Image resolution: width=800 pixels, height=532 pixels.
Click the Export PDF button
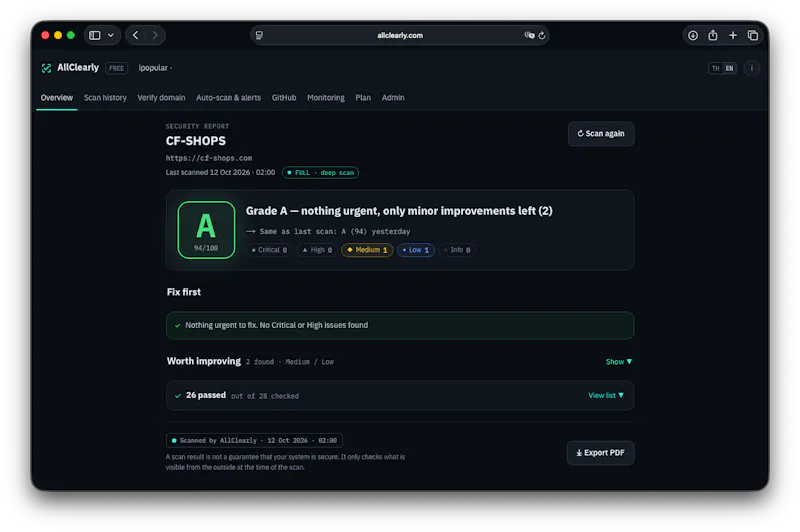(x=601, y=453)
